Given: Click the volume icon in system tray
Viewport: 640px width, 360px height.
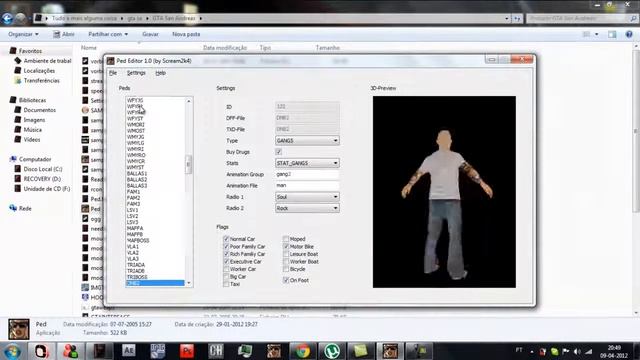Looking at the screenshot, I should click(x=577, y=351).
